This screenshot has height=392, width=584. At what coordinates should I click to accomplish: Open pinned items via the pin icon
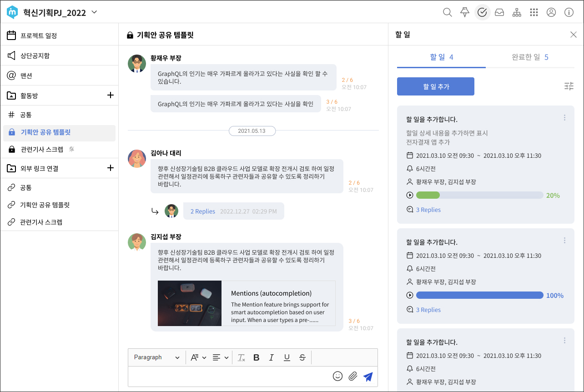(x=465, y=12)
